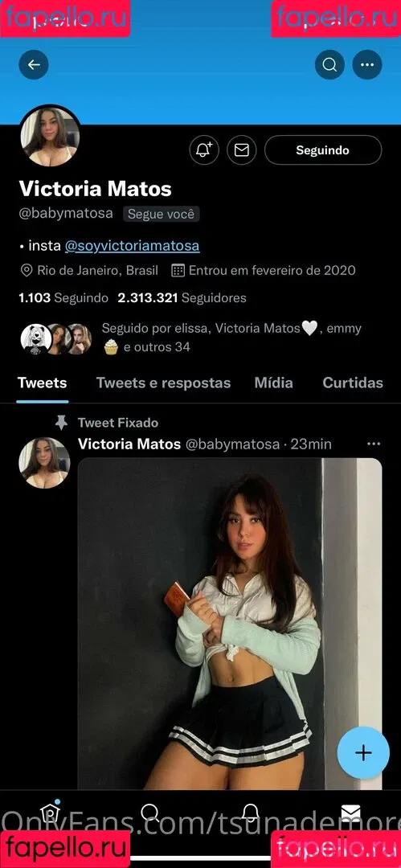Expand the pinned tweet three-dot menu
401x868 pixels.
(374, 444)
